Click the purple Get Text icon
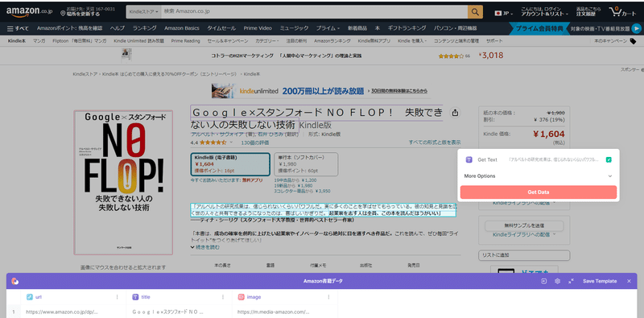This screenshot has width=644, height=318. click(469, 159)
